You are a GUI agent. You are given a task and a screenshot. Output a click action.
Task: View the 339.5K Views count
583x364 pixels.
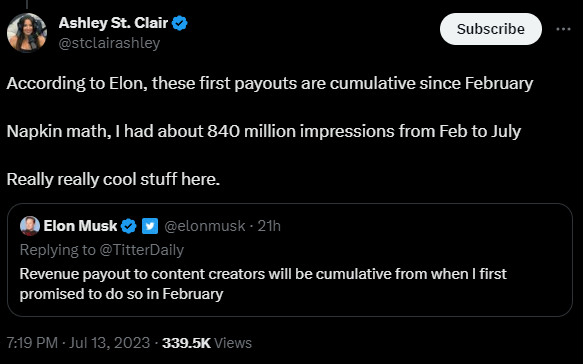[207, 343]
